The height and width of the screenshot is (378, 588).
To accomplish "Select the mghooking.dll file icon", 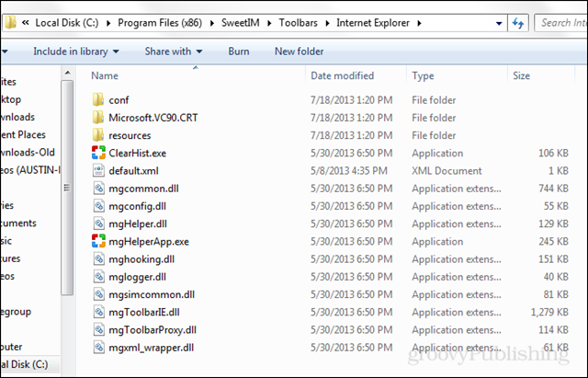I will pos(98,258).
